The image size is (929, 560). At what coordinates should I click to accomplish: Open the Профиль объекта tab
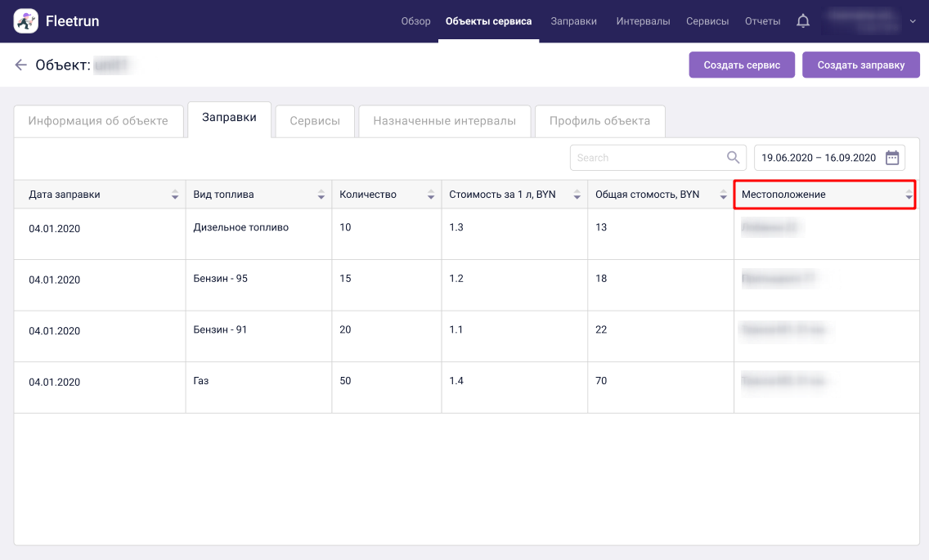[x=599, y=121]
